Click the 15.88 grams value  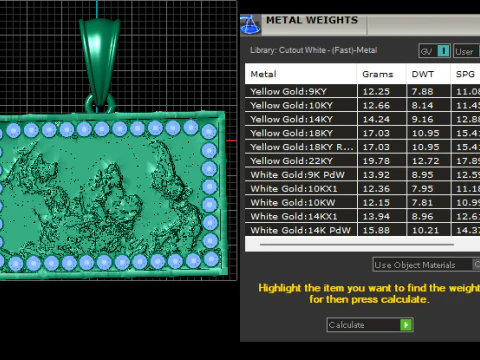tap(376, 230)
